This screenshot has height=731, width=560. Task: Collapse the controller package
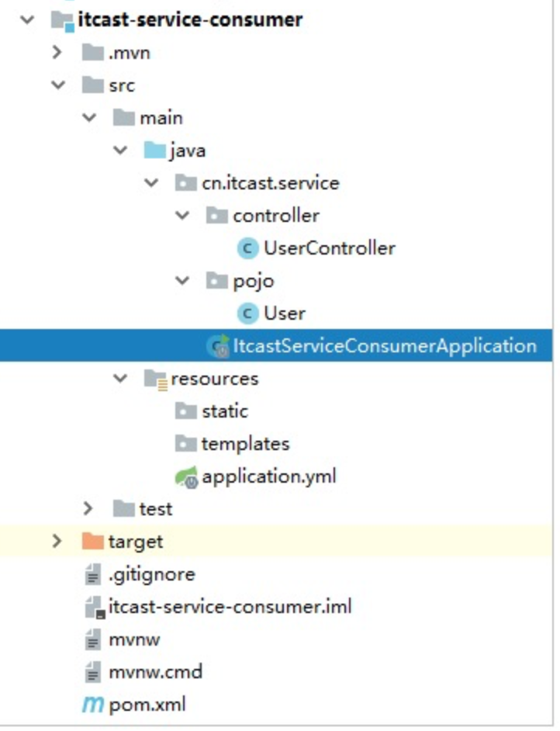[182, 216]
